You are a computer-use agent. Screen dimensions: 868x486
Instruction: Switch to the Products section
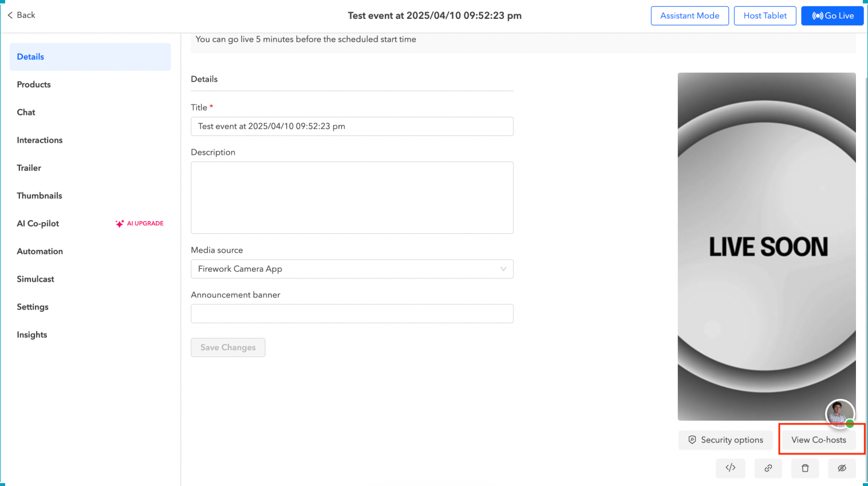(33, 84)
